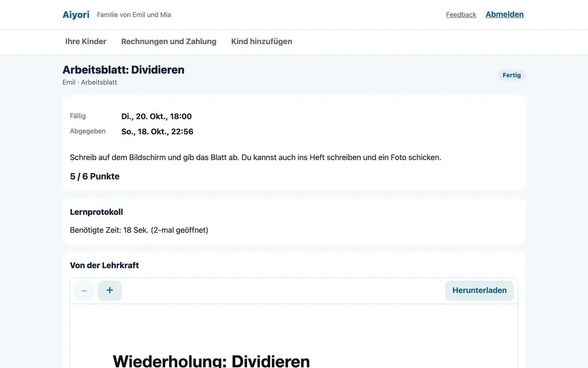Click the document title Wiederholung: Dividieren
Screen dimensions: 588x368
click(x=211, y=361)
